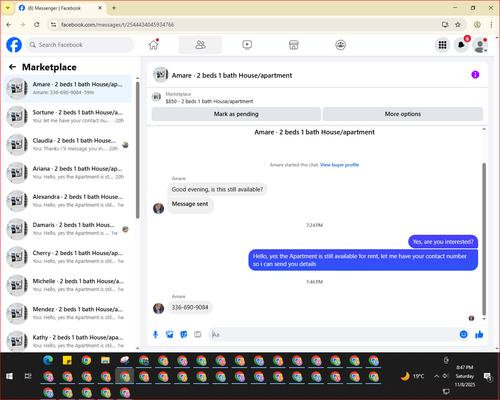Open the account profile menu
This screenshot has width=500, height=400.
[x=480, y=45]
